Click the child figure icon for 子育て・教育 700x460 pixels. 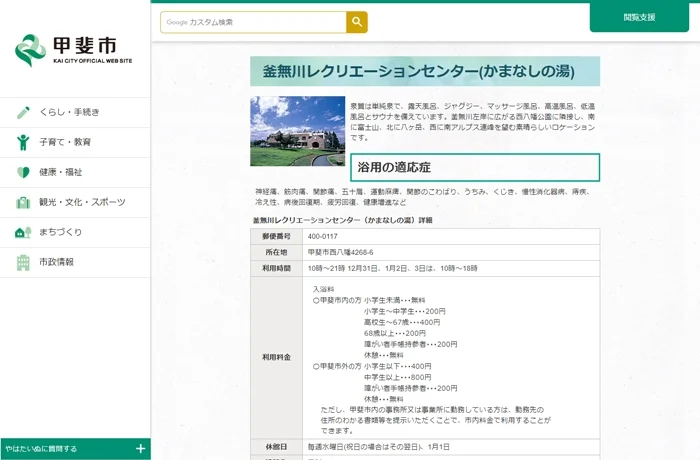tap(23, 142)
